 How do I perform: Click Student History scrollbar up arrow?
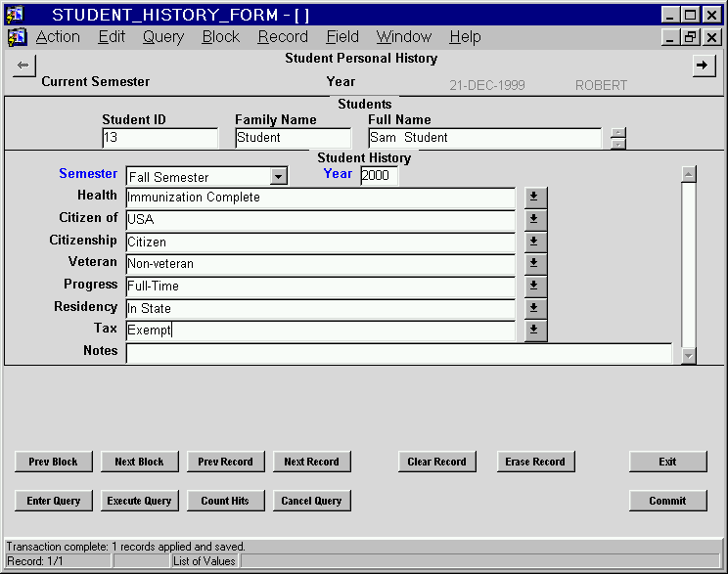689,174
